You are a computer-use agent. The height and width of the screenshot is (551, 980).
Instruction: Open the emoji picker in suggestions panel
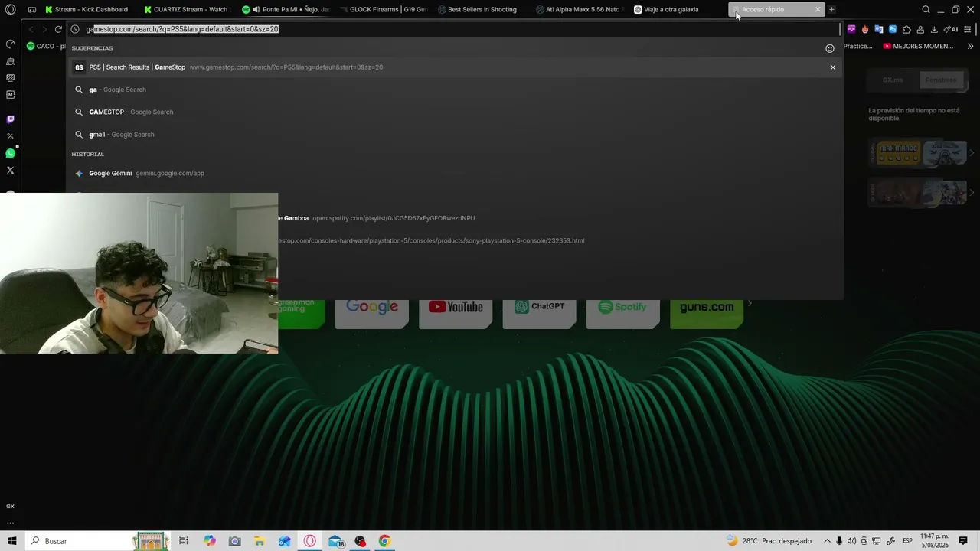(830, 48)
